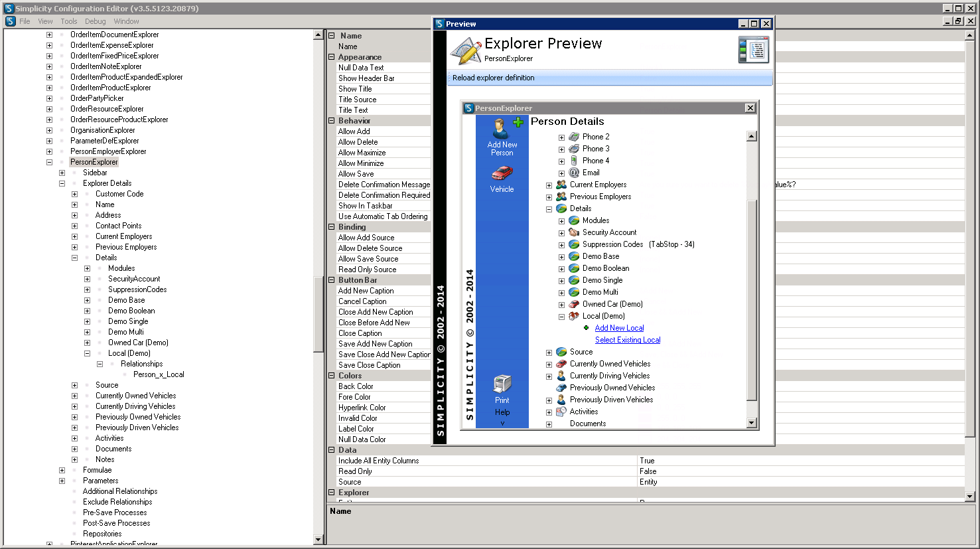This screenshot has width=980, height=549.
Task: Collapse Local (Demo) node in preview tree
Action: pos(561,317)
